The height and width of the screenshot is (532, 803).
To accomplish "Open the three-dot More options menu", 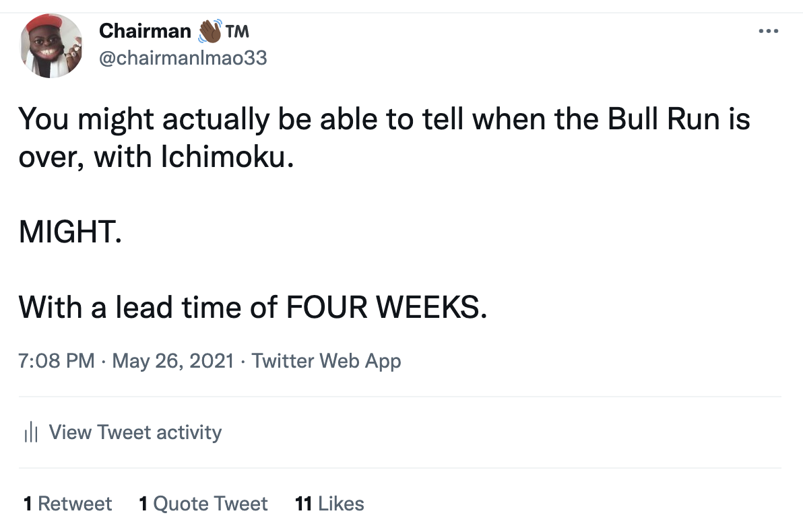I will tap(768, 31).
